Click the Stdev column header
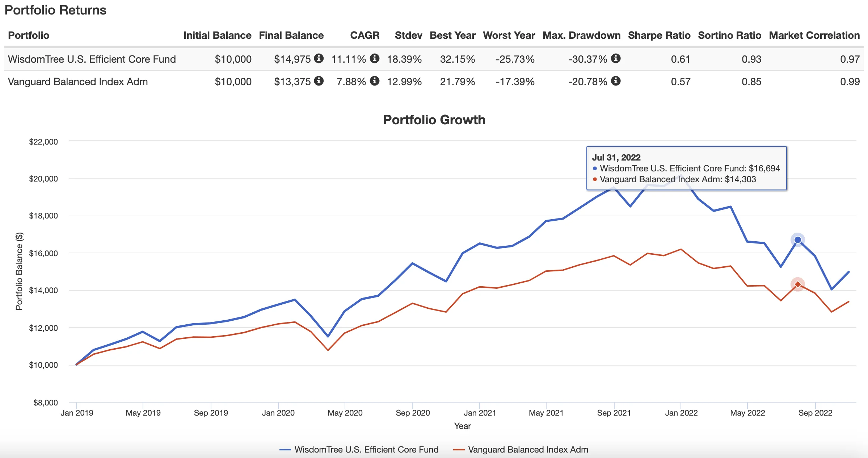The image size is (868, 458). tap(408, 36)
